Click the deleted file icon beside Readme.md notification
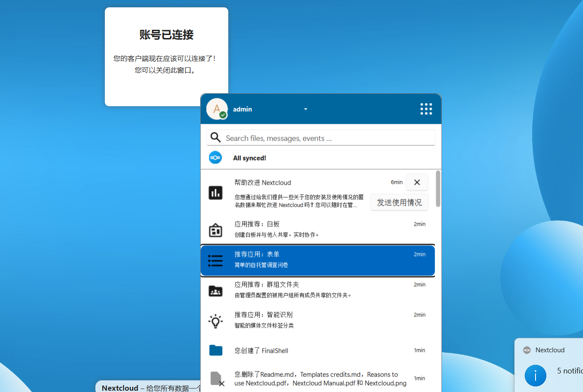 [216, 379]
